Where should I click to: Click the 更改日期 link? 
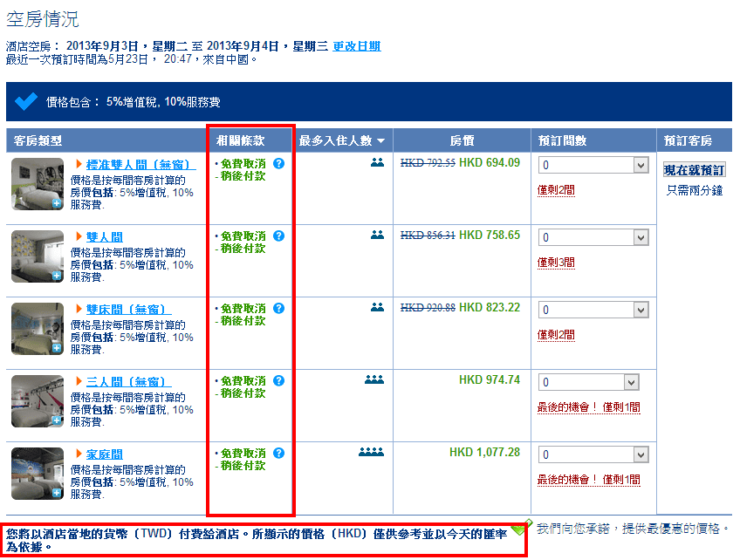tap(356, 46)
